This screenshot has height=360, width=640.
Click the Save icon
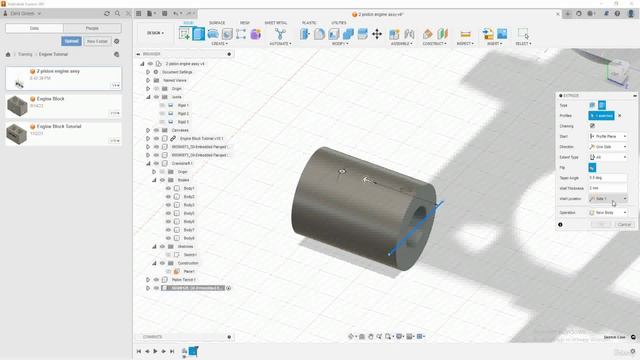click(x=164, y=13)
